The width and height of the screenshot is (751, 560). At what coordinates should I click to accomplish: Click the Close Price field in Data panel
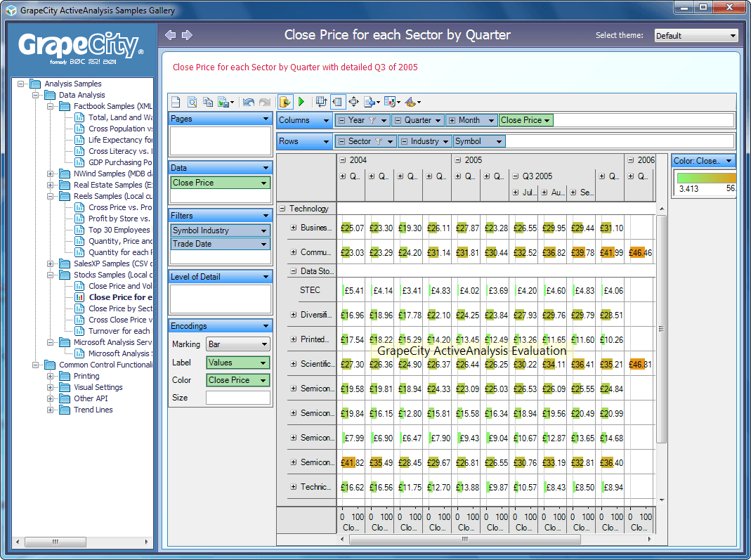pos(221,183)
